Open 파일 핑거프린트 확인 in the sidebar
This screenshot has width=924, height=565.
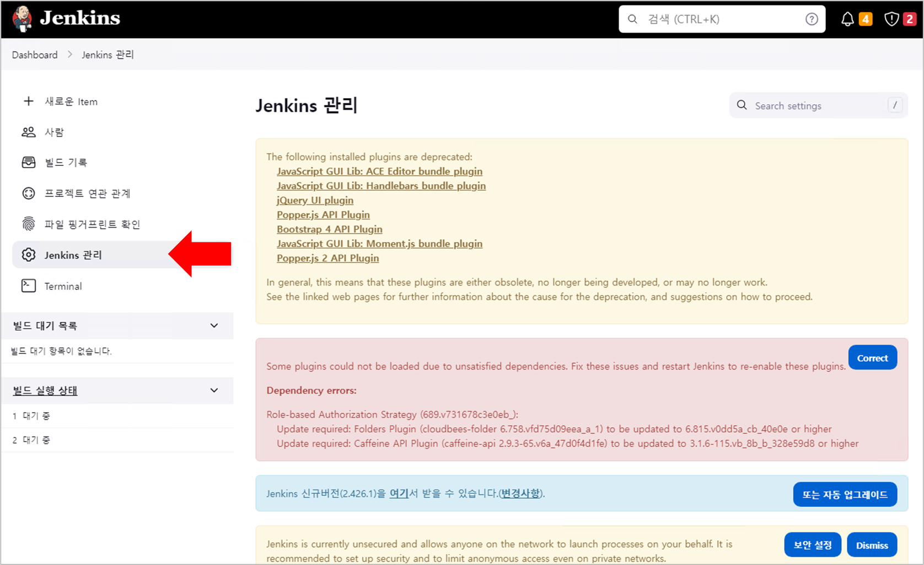pos(122,224)
